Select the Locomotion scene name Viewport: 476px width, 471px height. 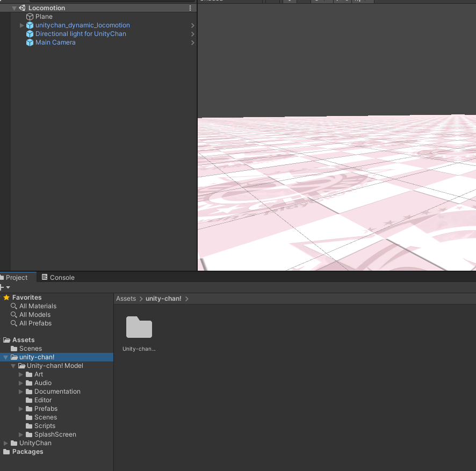(x=47, y=8)
